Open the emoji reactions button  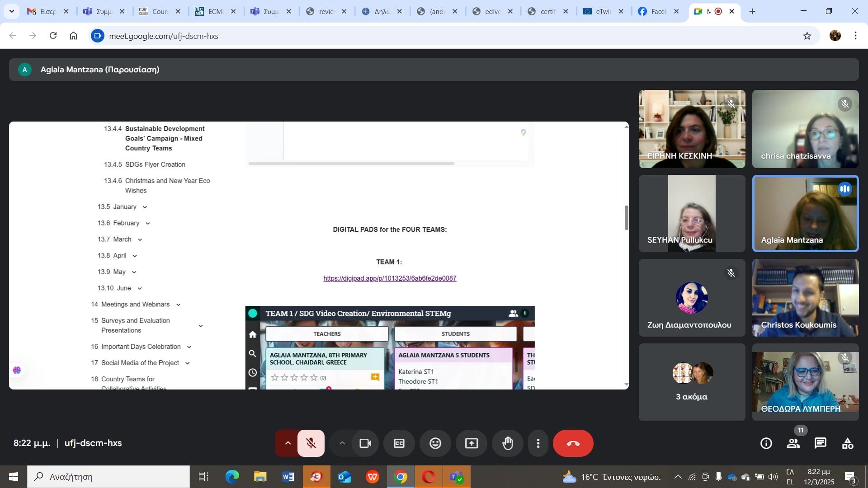tap(435, 443)
